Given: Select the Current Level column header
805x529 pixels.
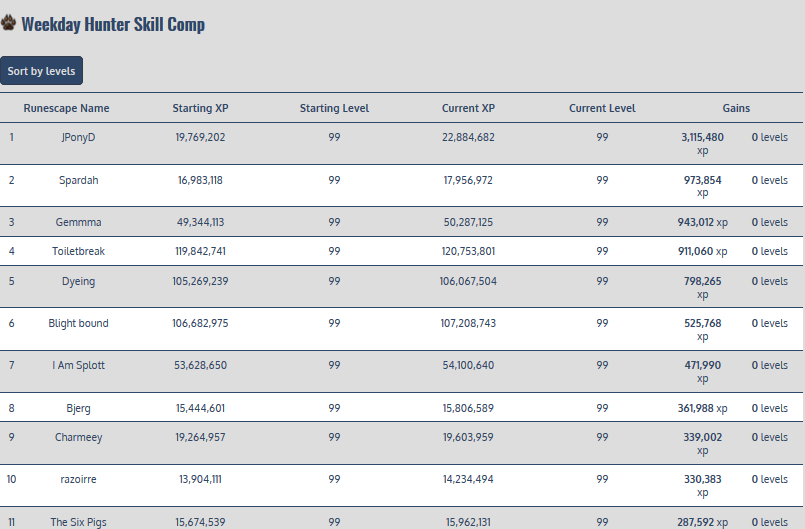Looking at the screenshot, I should (602, 108).
